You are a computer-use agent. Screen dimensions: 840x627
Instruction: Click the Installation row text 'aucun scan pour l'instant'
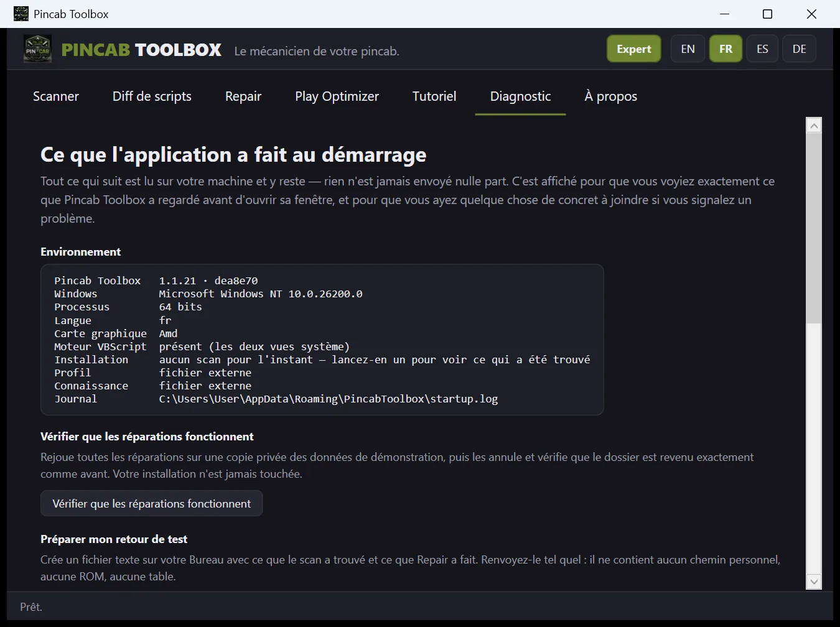point(236,360)
